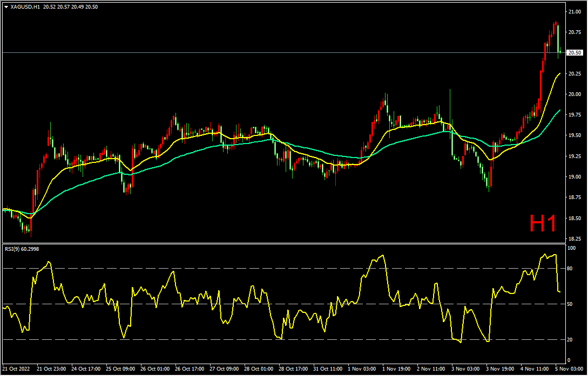The width and height of the screenshot is (588, 376).
Task: Click the 3 Nov 03:00 time label
Action: (x=465, y=369)
